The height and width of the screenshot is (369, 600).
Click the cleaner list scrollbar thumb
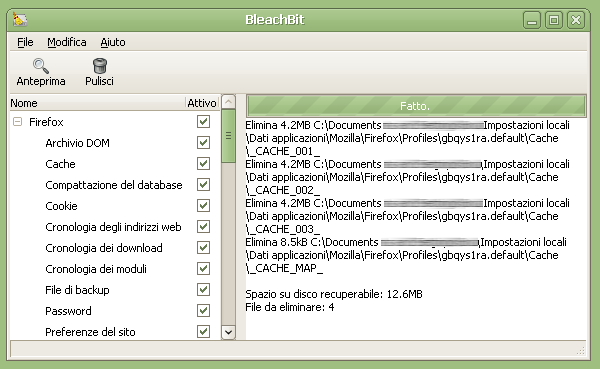[x=228, y=136]
